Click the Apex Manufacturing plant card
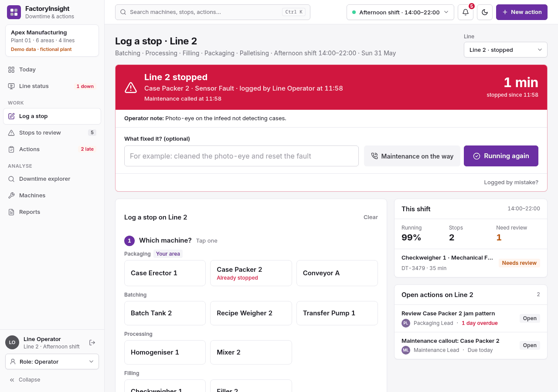 [52, 41]
